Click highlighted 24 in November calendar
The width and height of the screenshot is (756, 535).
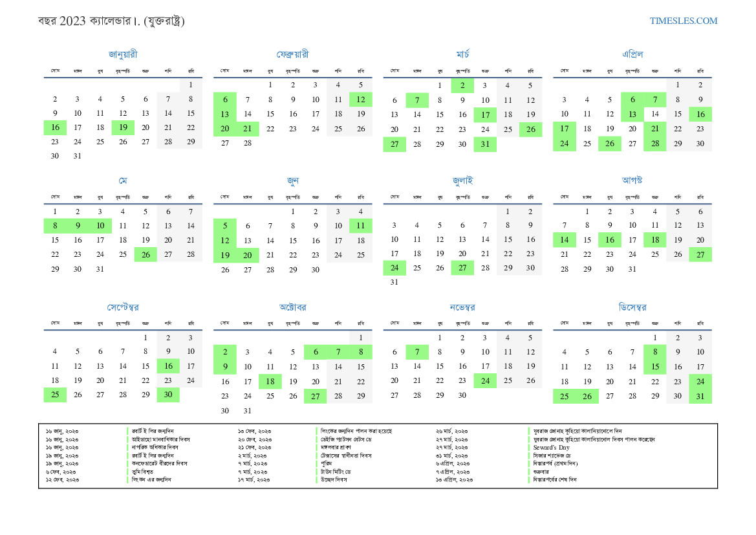(x=485, y=380)
